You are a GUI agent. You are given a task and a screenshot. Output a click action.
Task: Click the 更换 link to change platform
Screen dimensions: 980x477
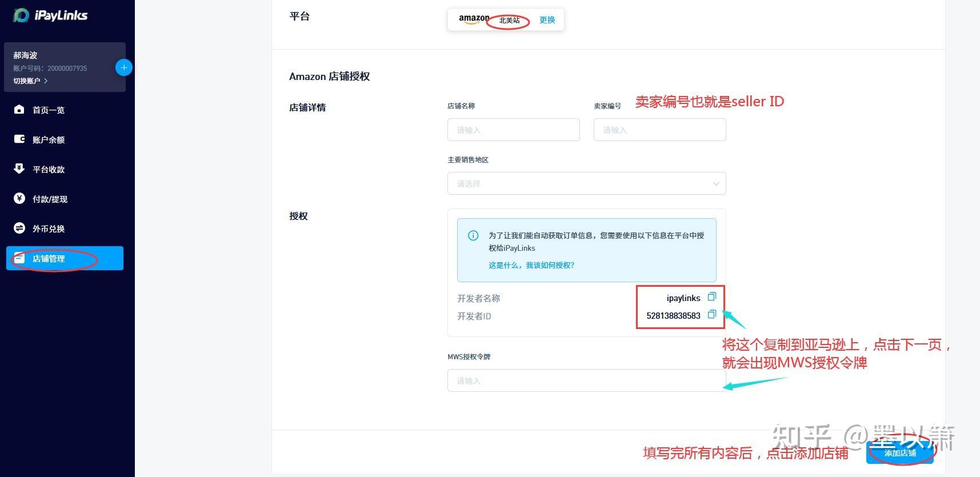click(547, 20)
